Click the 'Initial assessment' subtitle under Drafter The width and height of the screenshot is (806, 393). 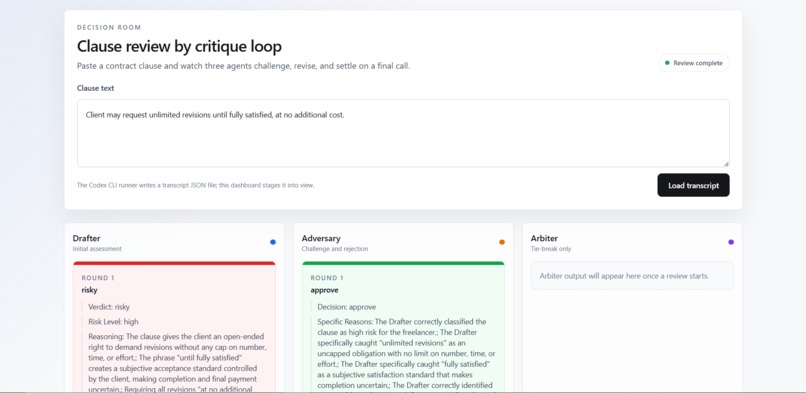tap(97, 249)
